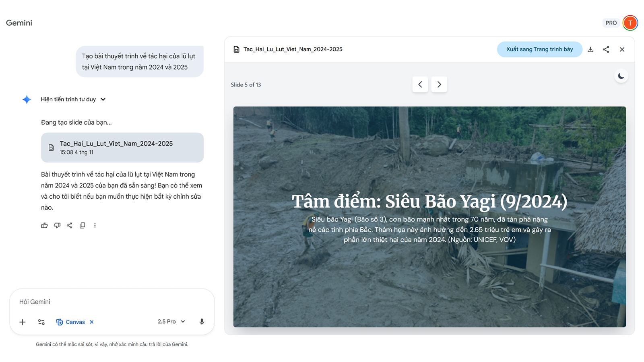Screen dimensions: 644x362
Task: Open the Tac_Hai_Lu_Lut_Viet_Nam file card in chat
Action: (122, 148)
